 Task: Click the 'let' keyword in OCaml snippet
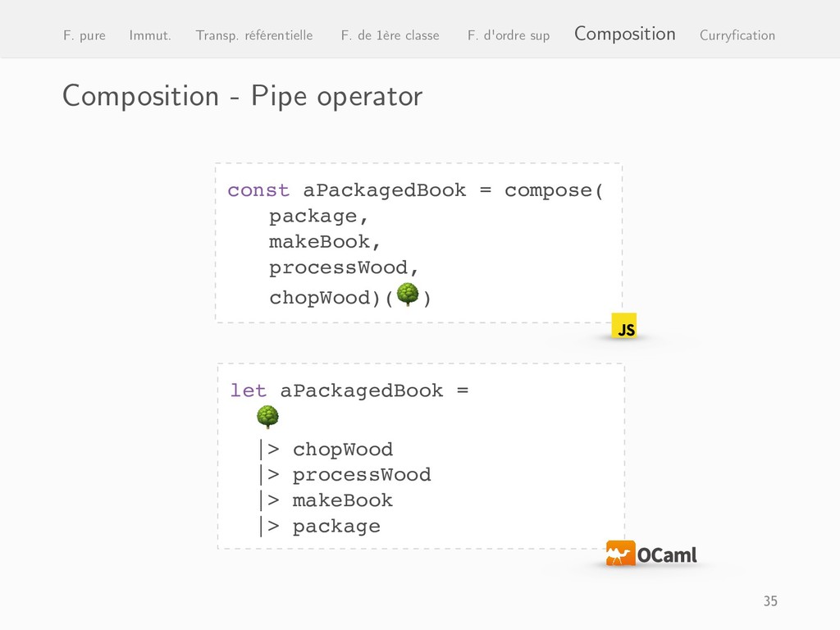tap(248, 390)
